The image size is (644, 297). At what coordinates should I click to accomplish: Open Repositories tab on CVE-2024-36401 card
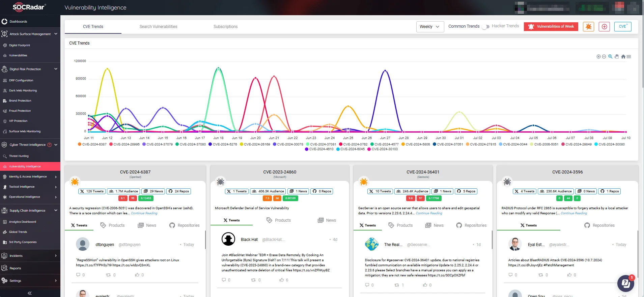coord(471,225)
